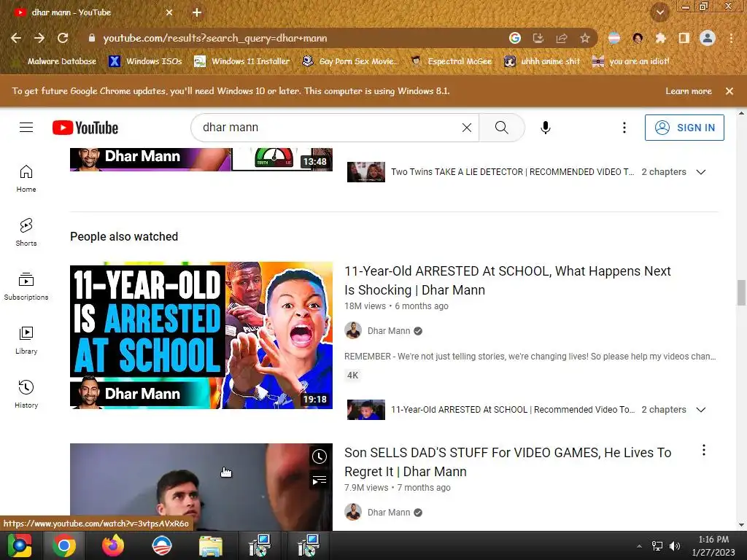This screenshot has width=747, height=560.
Task: Open the tab search dropdown arrow
Action: tap(660, 12)
